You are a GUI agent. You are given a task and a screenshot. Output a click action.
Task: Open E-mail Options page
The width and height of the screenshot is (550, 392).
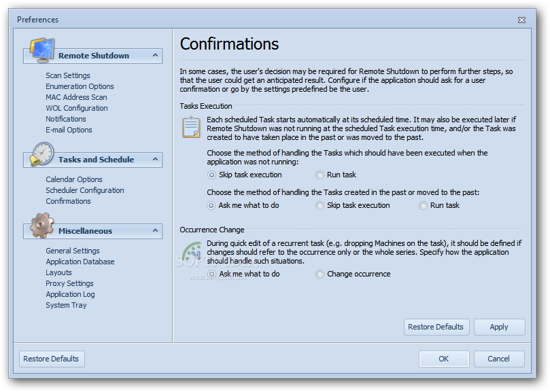coord(69,130)
